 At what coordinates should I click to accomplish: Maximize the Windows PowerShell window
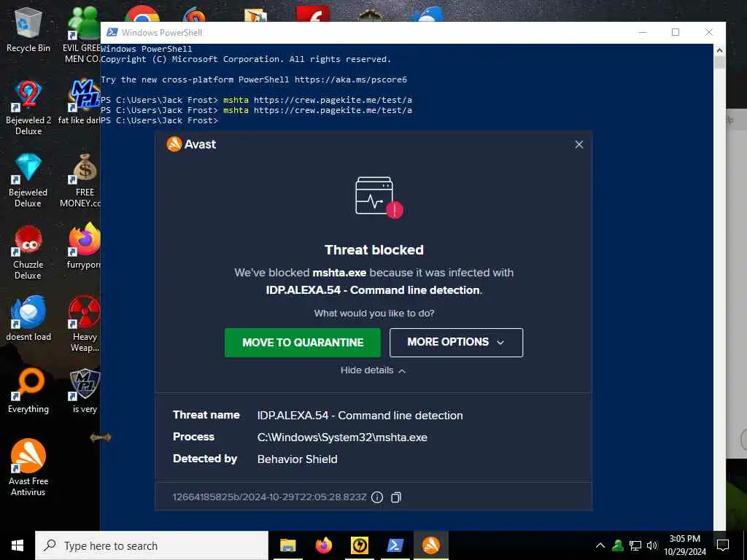tap(675, 32)
